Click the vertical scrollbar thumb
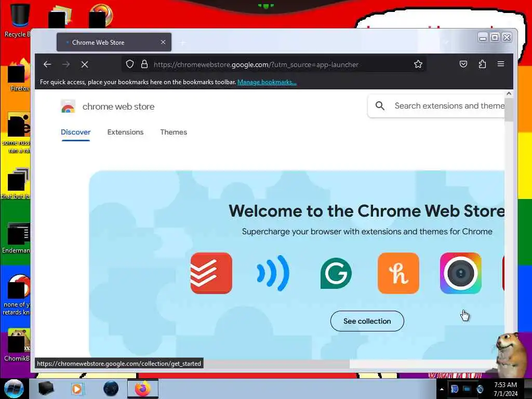This screenshot has width=532, height=399. coord(509,110)
